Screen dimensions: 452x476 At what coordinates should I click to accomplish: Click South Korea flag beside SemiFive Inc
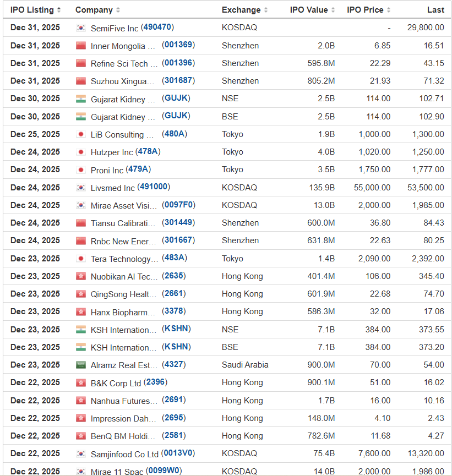(81, 28)
